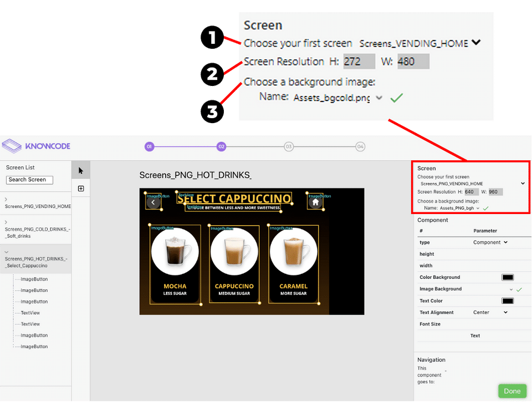The height and width of the screenshot is (402, 532).
Task: Select the first ImageButton tree item
Action: click(34, 279)
